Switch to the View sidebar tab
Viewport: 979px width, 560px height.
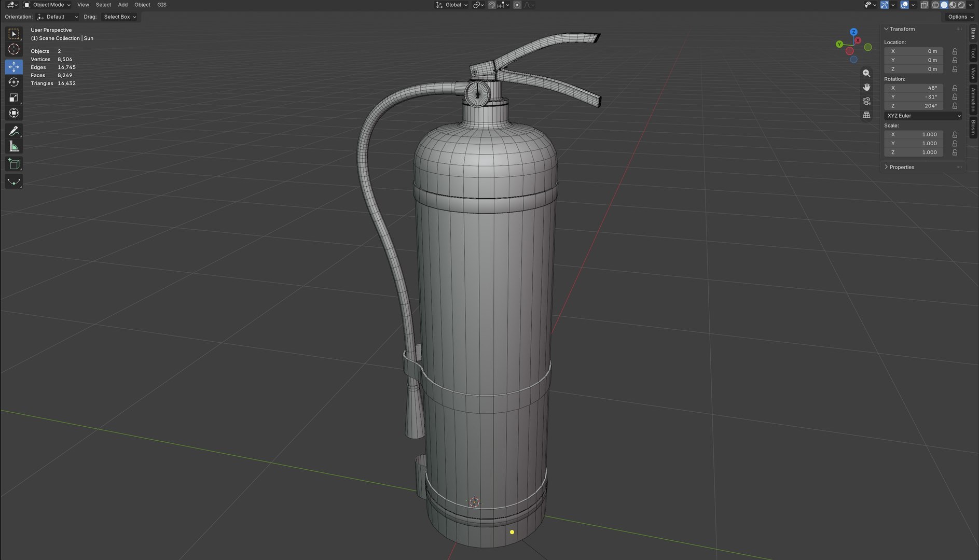973,73
